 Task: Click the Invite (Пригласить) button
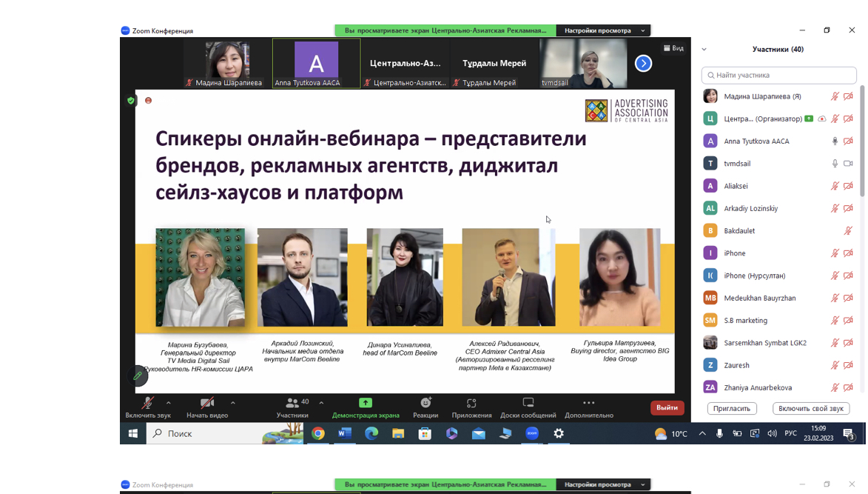click(731, 409)
